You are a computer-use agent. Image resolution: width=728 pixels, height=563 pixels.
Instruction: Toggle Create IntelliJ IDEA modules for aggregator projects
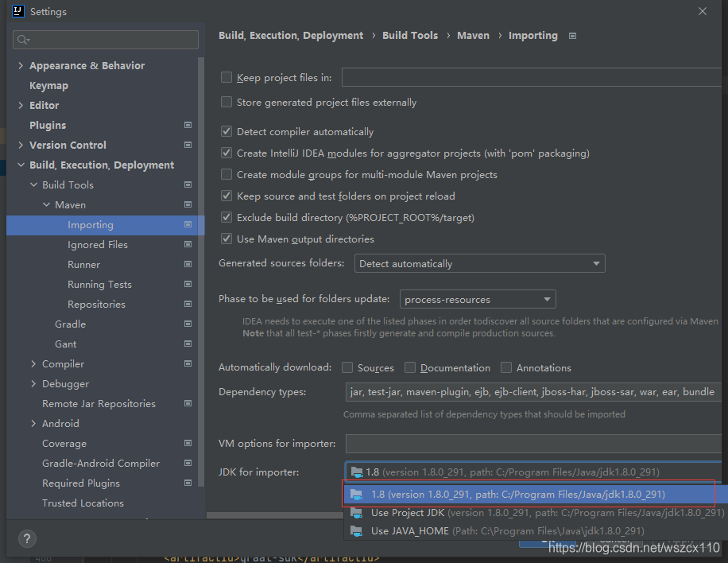[x=226, y=153]
